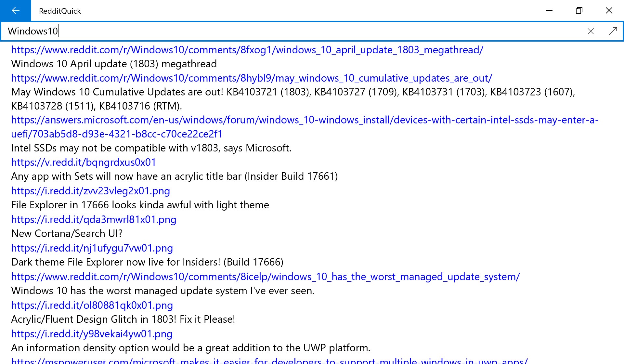Screen dimensions: 624x364
Task: Click the back arrow button
Action: [x=15, y=10]
